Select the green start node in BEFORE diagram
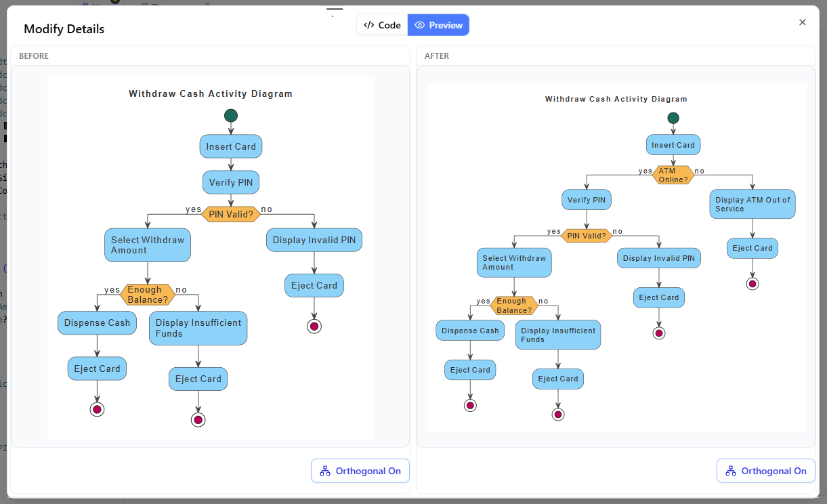The image size is (827, 504). [231, 115]
